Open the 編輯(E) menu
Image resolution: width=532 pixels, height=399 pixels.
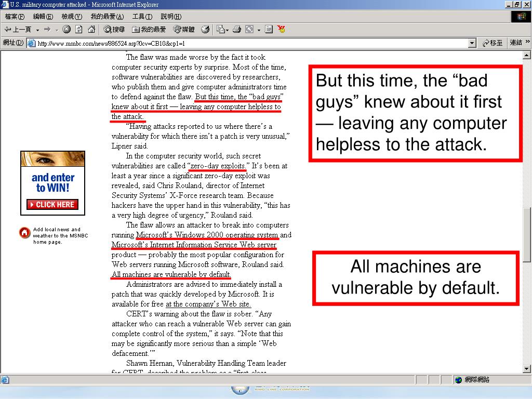[x=43, y=16]
